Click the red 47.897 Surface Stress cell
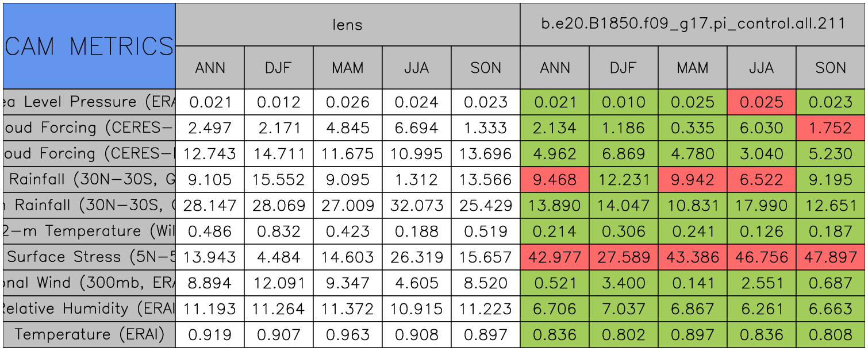 click(831, 257)
